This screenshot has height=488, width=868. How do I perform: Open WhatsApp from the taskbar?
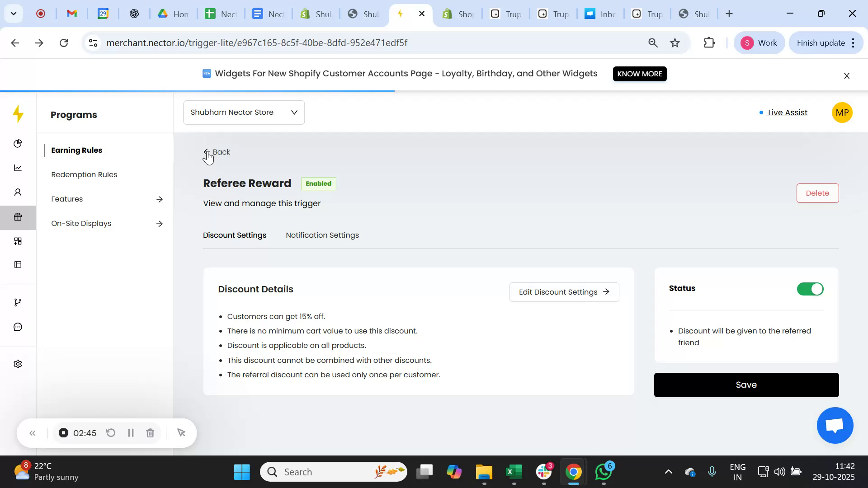click(603, 471)
